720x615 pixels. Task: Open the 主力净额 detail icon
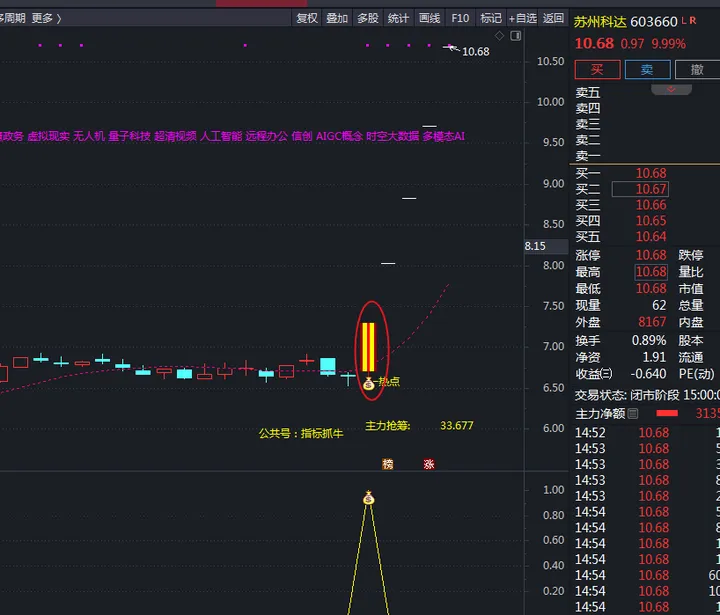point(633,413)
